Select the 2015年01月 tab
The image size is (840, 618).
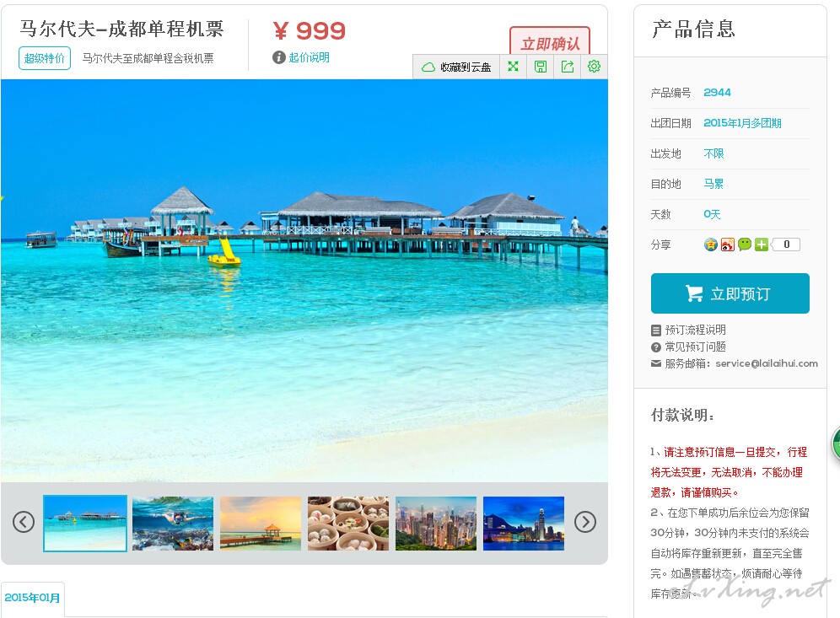pyautogui.click(x=32, y=598)
